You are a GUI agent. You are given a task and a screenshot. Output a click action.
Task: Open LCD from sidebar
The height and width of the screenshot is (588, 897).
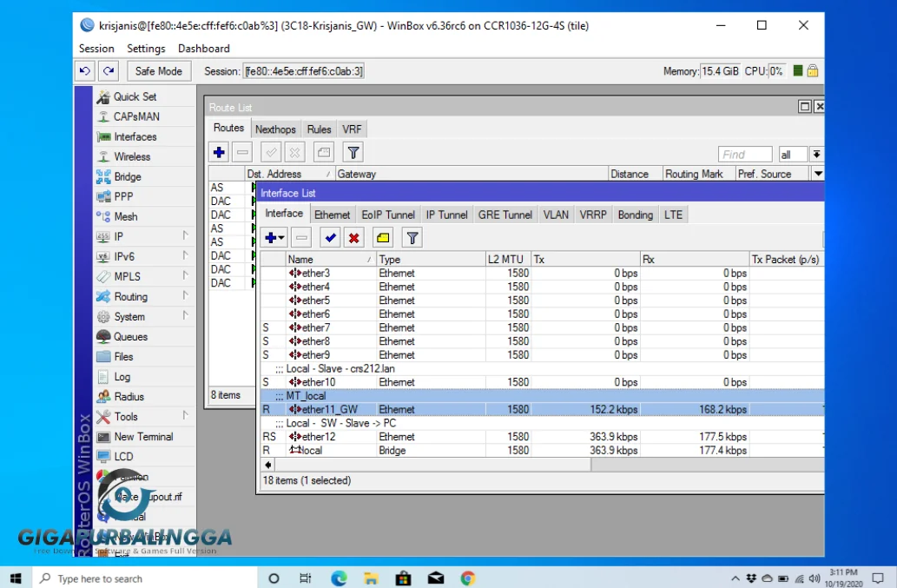pyautogui.click(x=123, y=457)
